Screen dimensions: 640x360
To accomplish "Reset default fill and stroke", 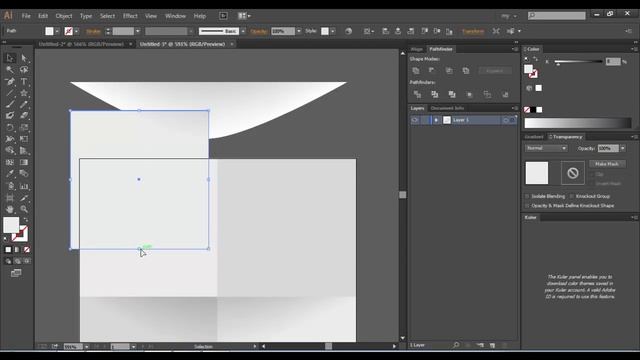I will 5,239.
